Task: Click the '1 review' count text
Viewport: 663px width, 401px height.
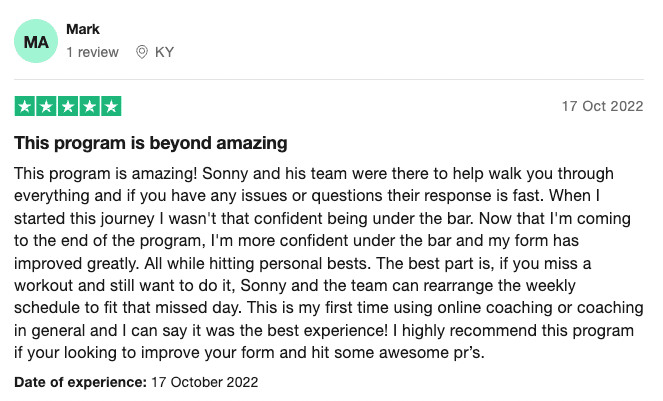Action: [x=93, y=52]
